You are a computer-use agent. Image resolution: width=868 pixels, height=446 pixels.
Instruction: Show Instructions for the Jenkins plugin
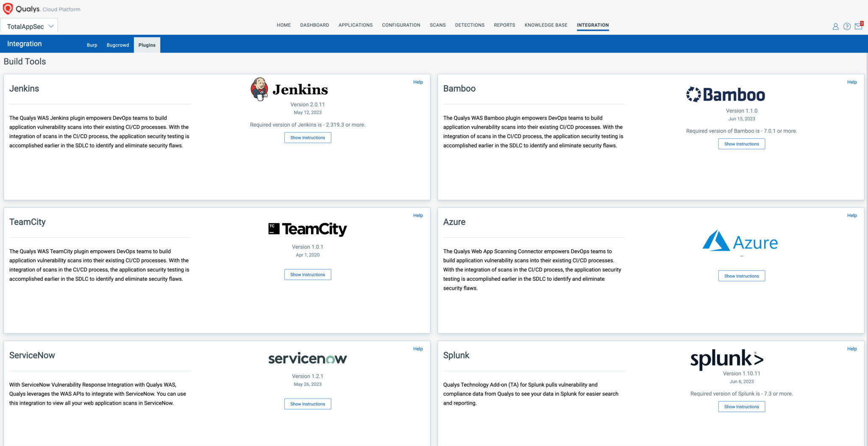click(308, 137)
